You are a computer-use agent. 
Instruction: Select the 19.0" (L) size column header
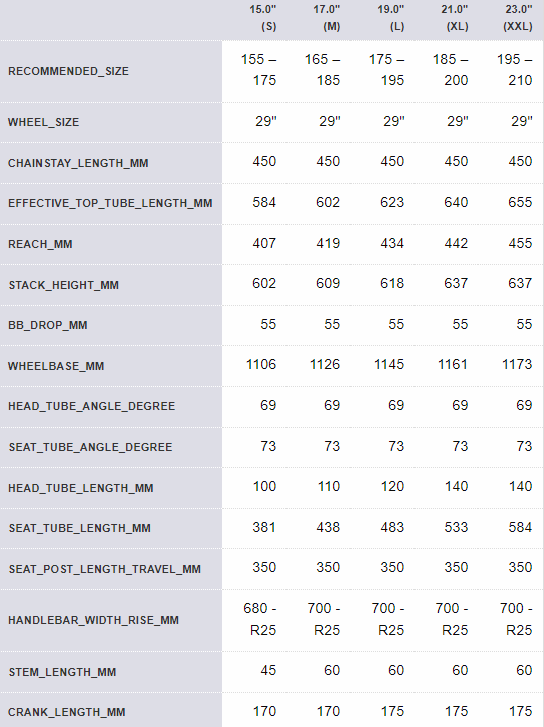pos(390,18)
